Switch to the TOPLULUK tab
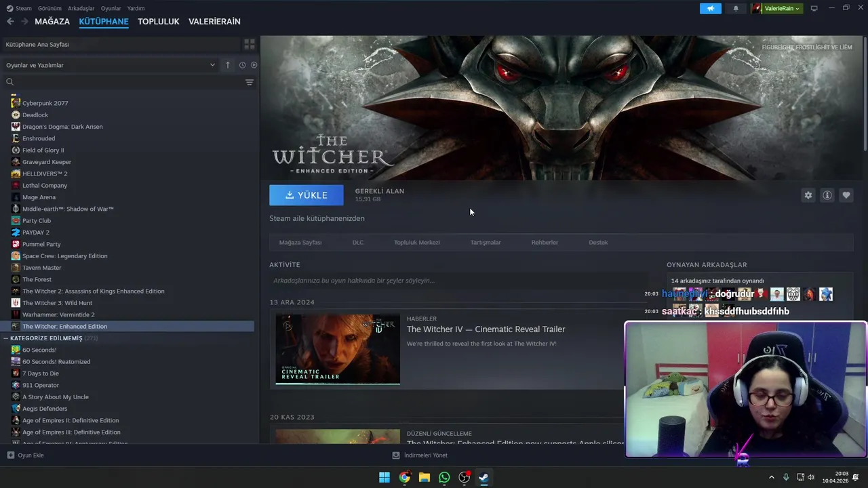 pos(159,22)
